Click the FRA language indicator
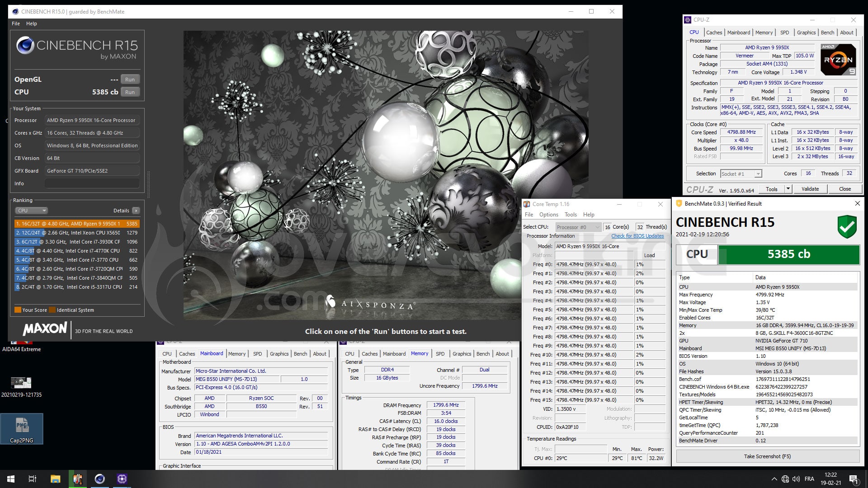The height and width of the screenshot is (488, 868). 809,479
